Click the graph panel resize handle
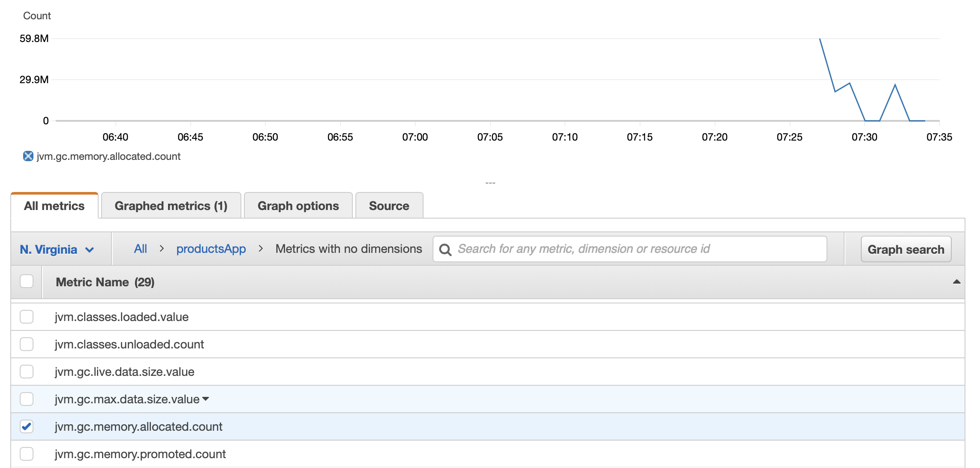980x468 pixels. [x=490, y=183]
